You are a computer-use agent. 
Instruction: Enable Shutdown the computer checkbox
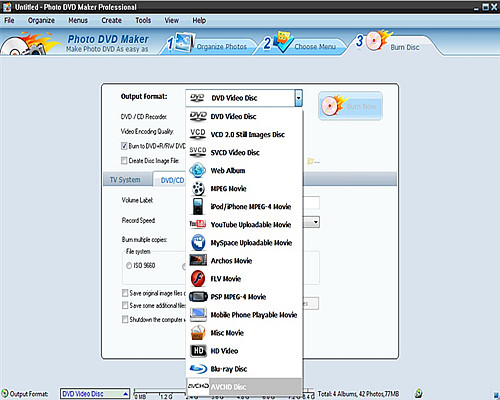[125, 319]
